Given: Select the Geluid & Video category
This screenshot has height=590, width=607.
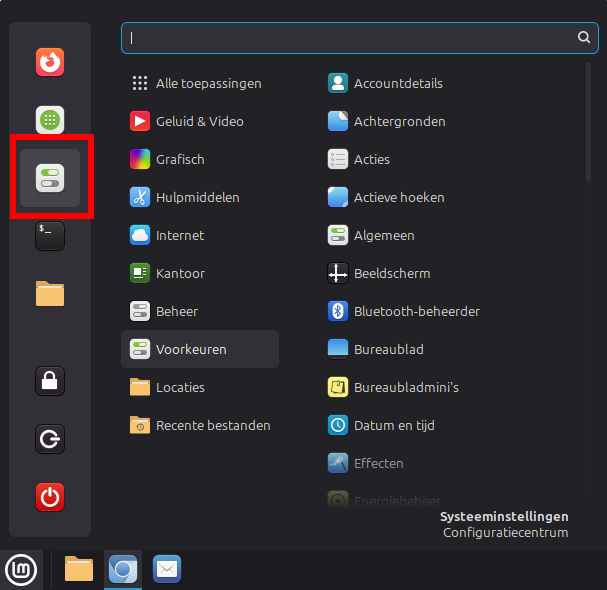Looking at the screenshot, I should click(198, 121).
